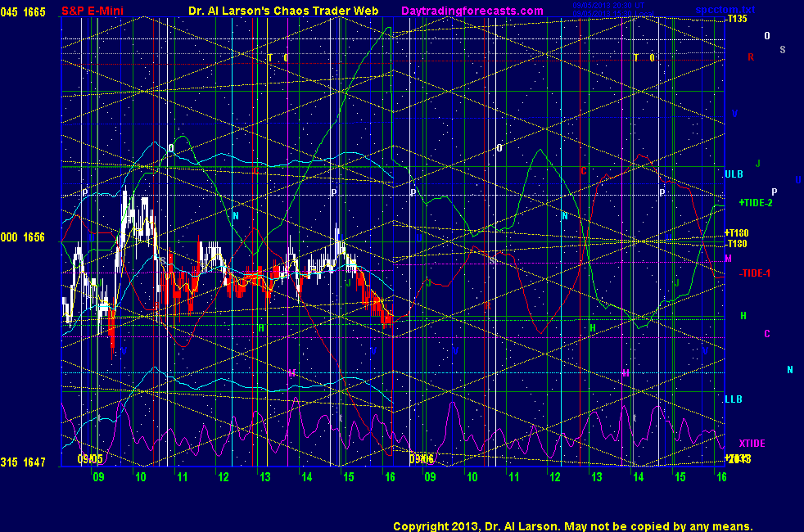Screen dimensions: 804x532
Task: Open the Daytradingforecasts.com link text
Action: click(472, 11)
